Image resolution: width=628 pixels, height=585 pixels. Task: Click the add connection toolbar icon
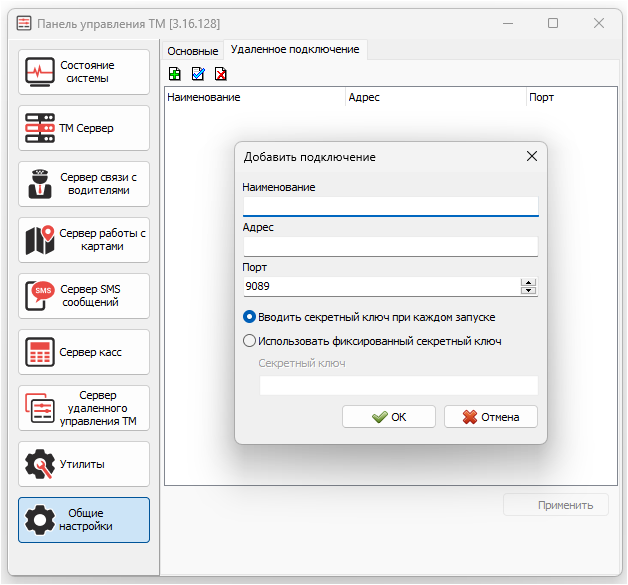(x=175, y=74)
